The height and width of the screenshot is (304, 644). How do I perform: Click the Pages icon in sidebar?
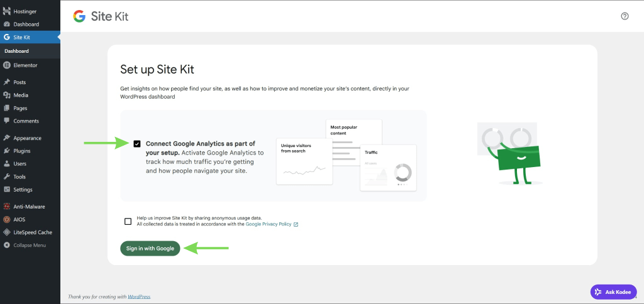pyautogui.click(x=6, y=108)
